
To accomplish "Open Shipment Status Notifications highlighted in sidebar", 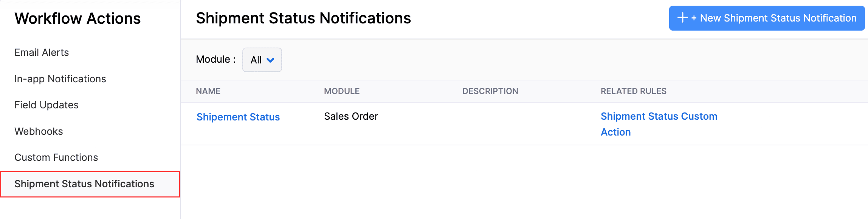I will click(x=84, y=184).
